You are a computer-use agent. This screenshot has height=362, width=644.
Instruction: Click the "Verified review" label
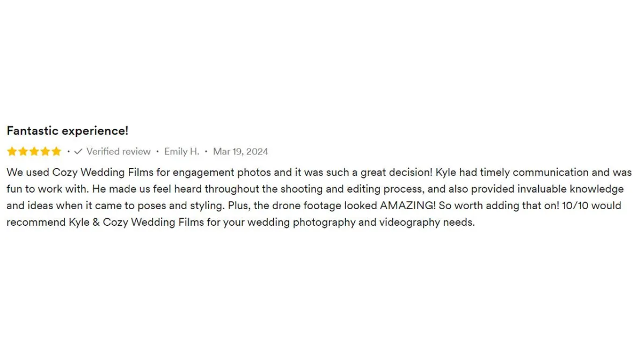[x=119, y=152]
